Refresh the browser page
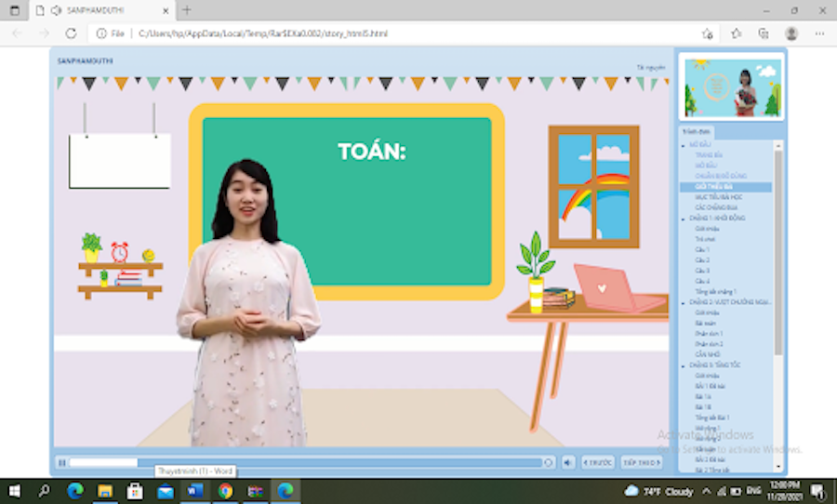 71,33
